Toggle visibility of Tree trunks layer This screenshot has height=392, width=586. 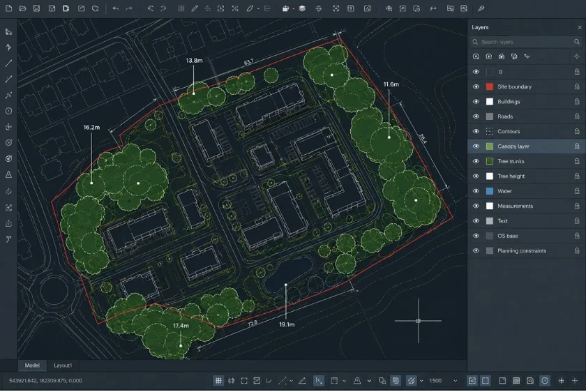(x=476, y=161)
